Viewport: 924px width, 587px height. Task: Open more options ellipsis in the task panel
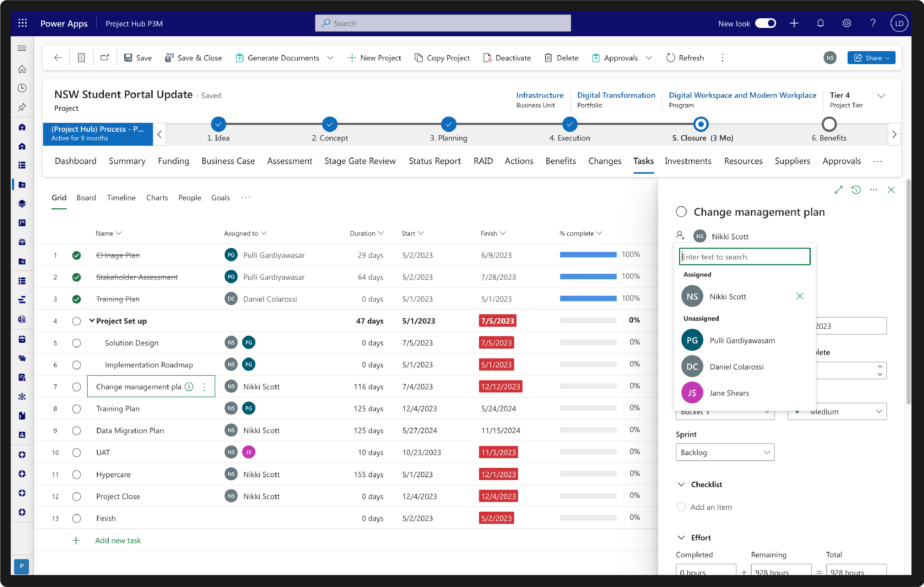pyautogui.click(x=874, y=190)
